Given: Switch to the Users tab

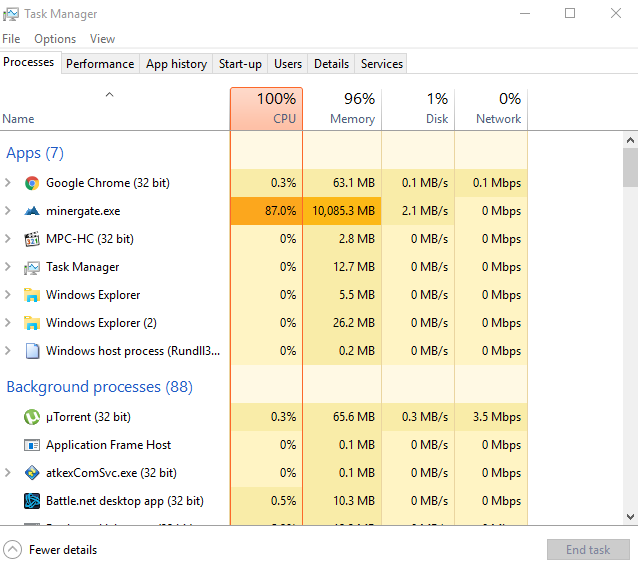Looking at the screenshot, I should pos(288,64).
